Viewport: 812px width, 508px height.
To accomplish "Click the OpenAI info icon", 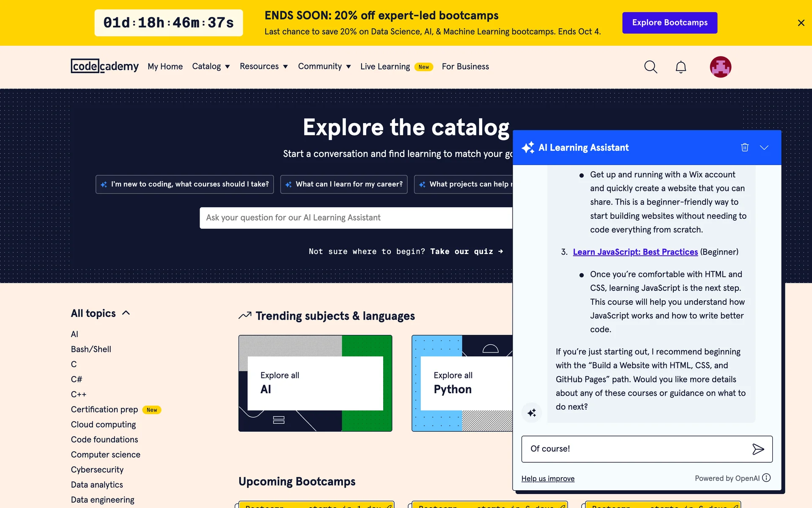I will point(766,478).
